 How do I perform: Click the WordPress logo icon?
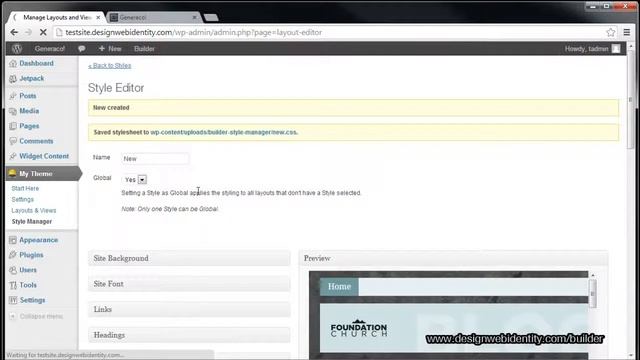tap(17, 49)
